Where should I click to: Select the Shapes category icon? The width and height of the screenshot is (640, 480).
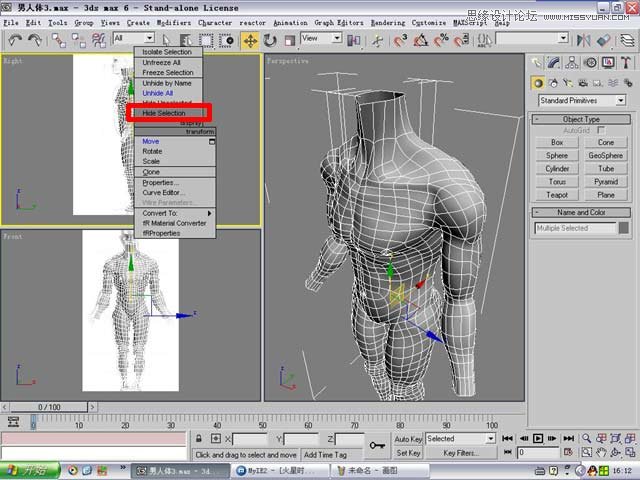point(553,83)
